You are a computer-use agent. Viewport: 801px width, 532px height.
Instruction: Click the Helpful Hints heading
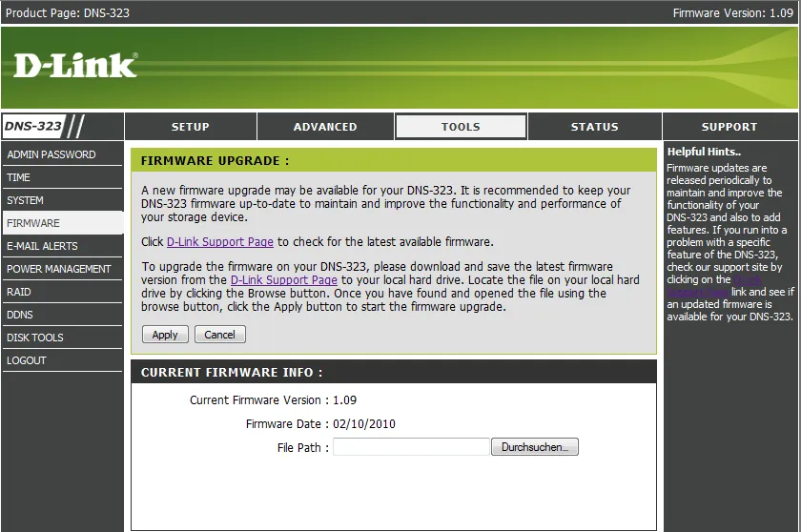pos(704,152)
